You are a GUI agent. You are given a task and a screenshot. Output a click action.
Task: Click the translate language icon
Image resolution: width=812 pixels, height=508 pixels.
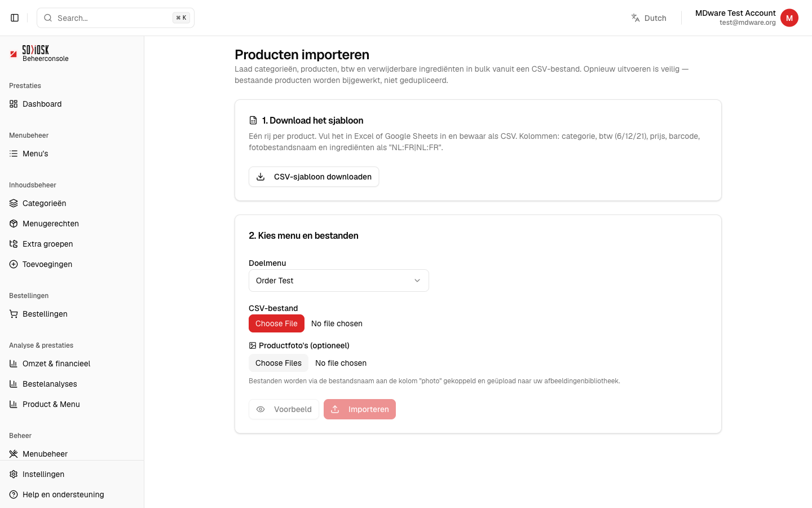(636, 18)
